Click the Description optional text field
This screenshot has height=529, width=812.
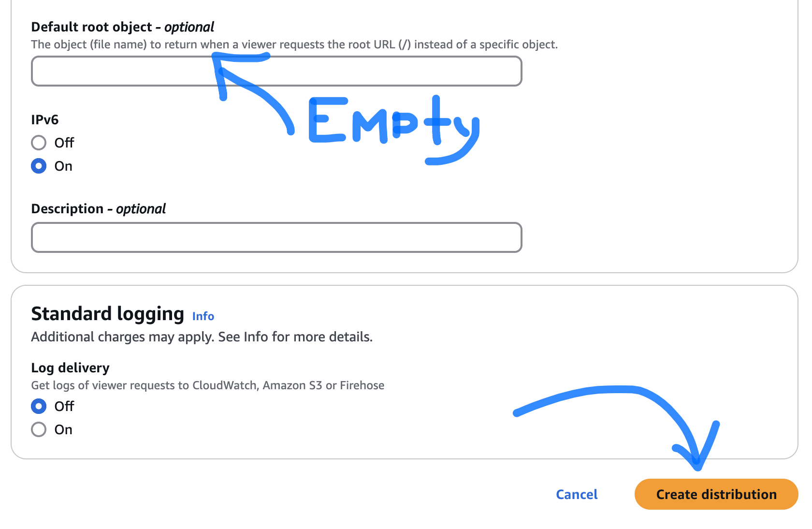click(276, 237)
